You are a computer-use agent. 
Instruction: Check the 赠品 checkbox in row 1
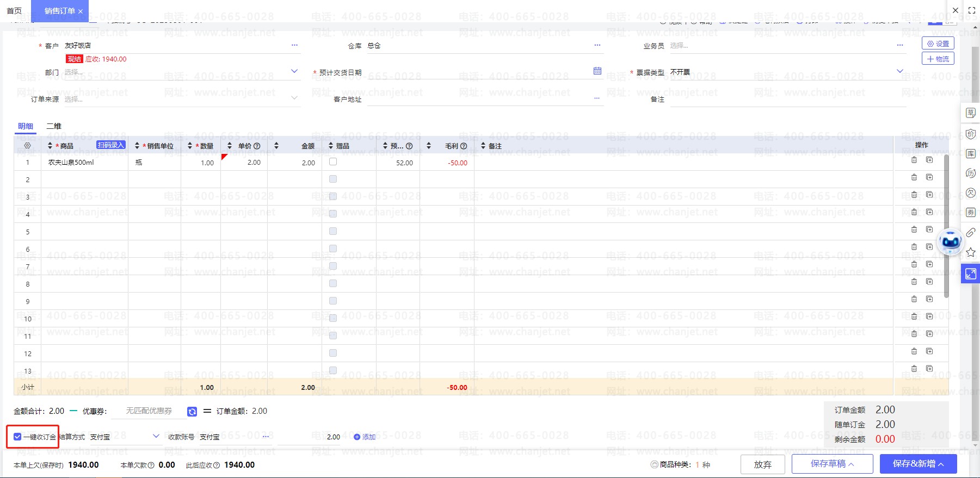coord(333,162)
